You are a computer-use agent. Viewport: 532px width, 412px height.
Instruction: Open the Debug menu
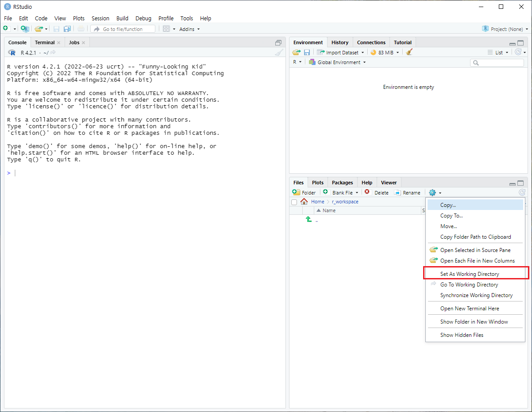[143, 18]
